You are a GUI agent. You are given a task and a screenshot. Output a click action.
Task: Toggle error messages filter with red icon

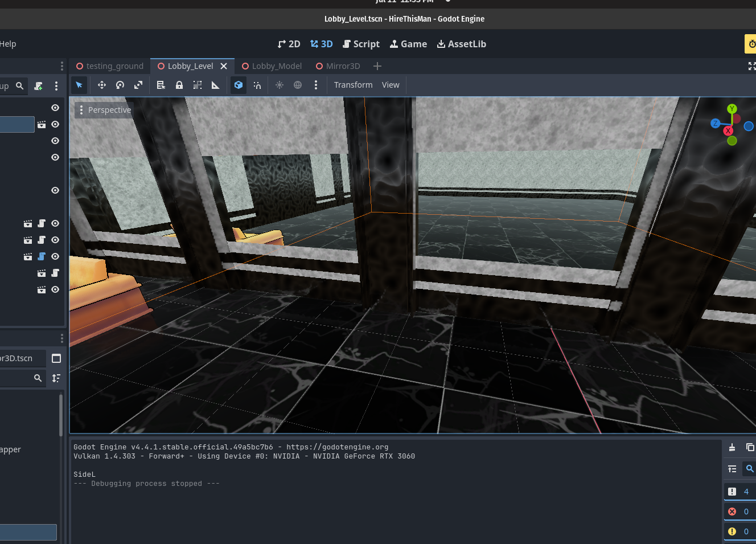pyautogui.click(x=740, y=512)
